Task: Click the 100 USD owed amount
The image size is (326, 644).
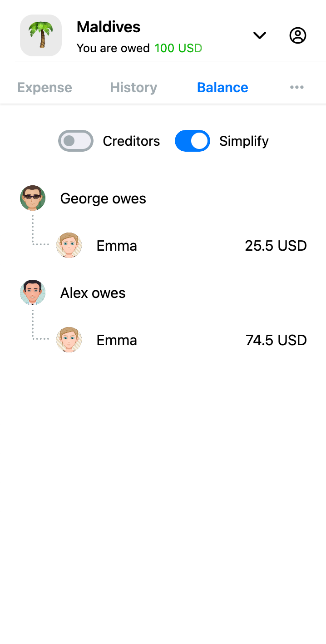Action: point(178,48)
